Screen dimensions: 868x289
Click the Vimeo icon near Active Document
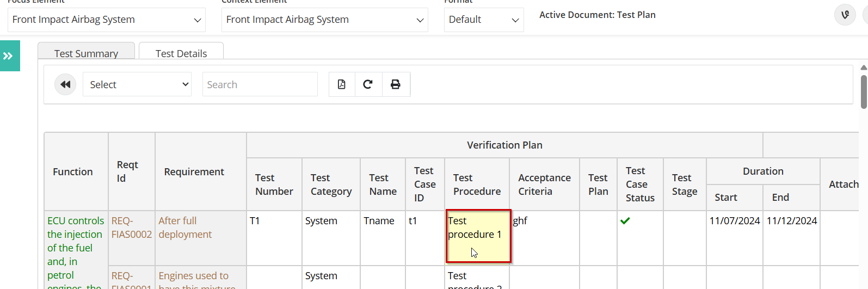(x=845, y=15)
